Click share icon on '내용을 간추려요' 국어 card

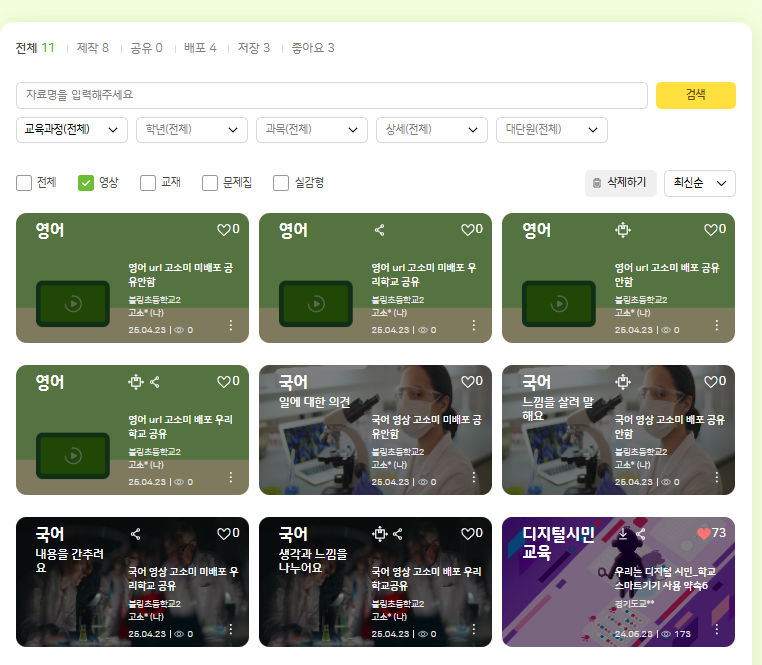tap(136, 534)
